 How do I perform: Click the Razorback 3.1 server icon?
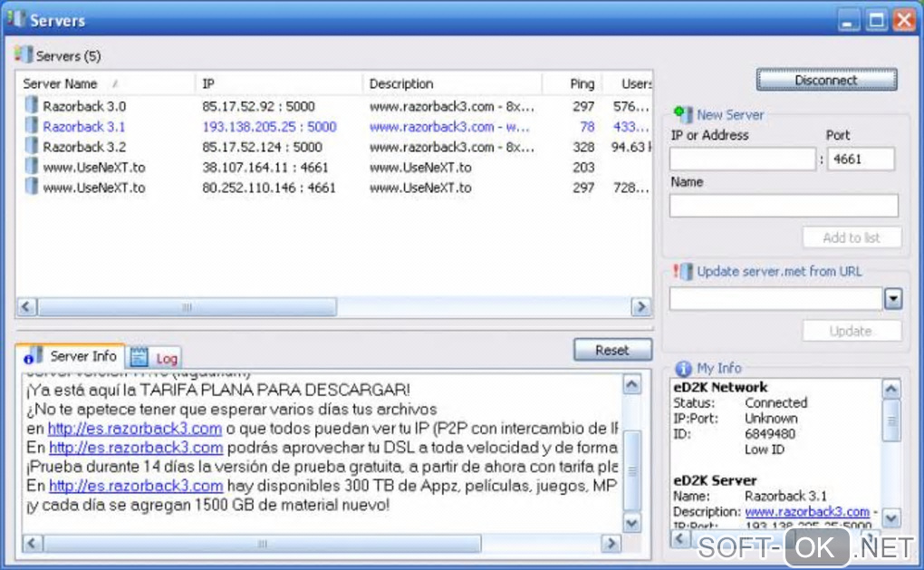(x=31, y=126)
